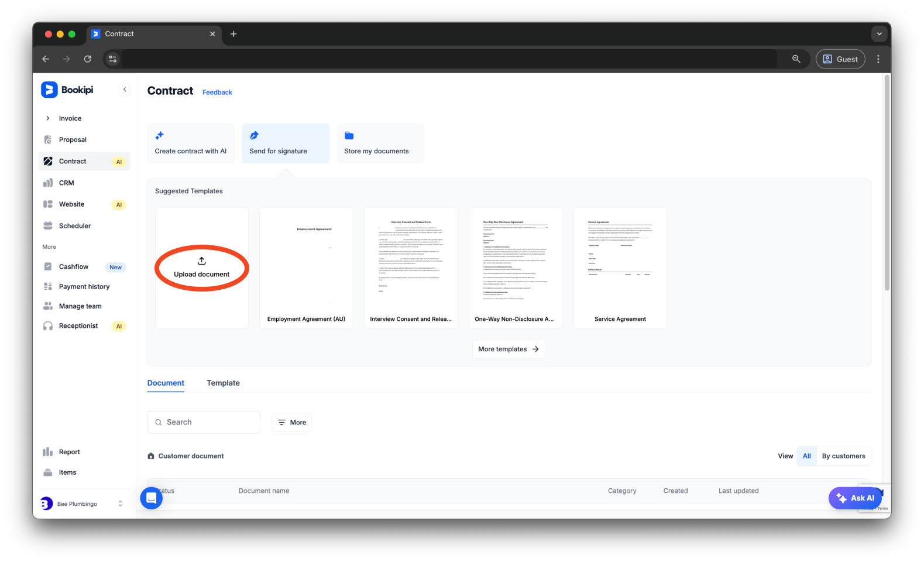
Task: Go back with browser back arrow
Action: tap(46, 59)
